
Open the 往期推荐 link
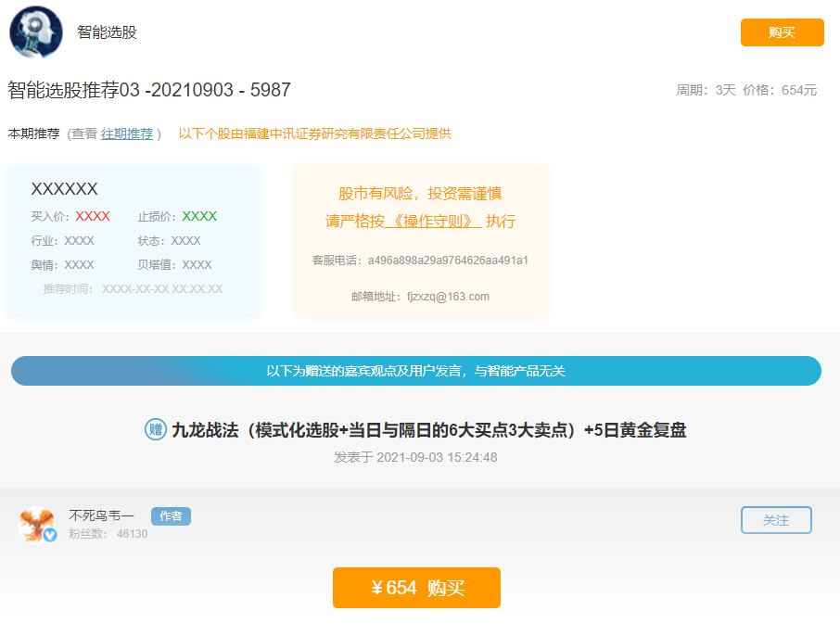pos(127,134)
